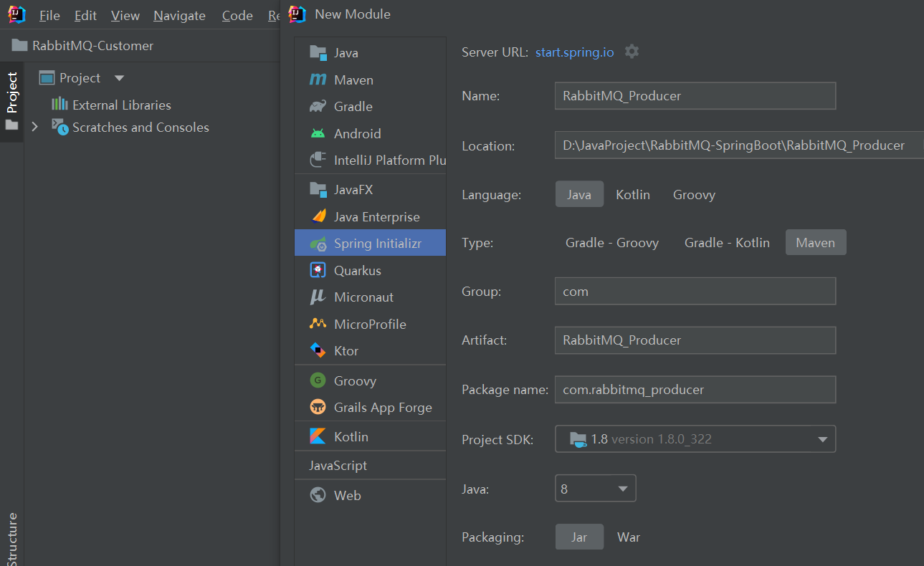The height and width of the screenshot is (566, 924).
Task: Click the RabbitMQ-Customer folder icon
Action: [19, 45]
